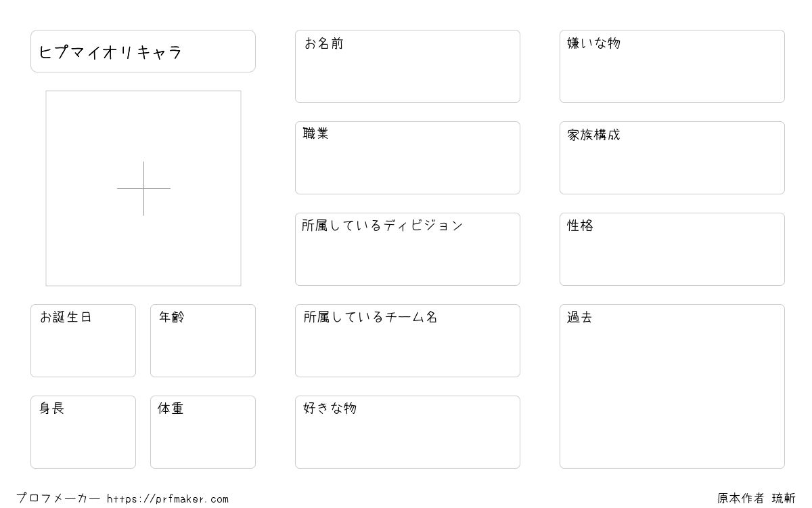
Task: Select the 嫌いな物 box
Action: click(672, 66)
